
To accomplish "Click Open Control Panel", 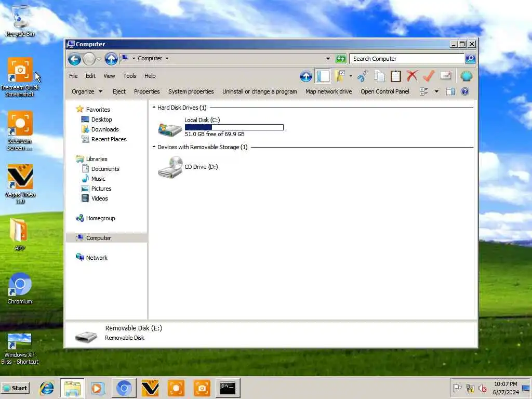I will pyautogui.click(x=385, y=91).
